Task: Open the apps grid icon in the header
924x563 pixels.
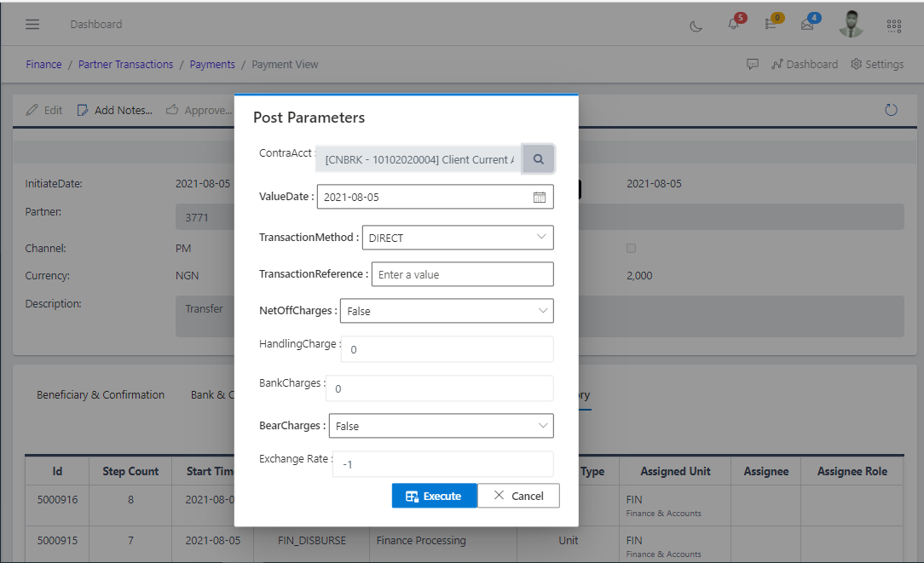Action: click(x=893, y=26)
